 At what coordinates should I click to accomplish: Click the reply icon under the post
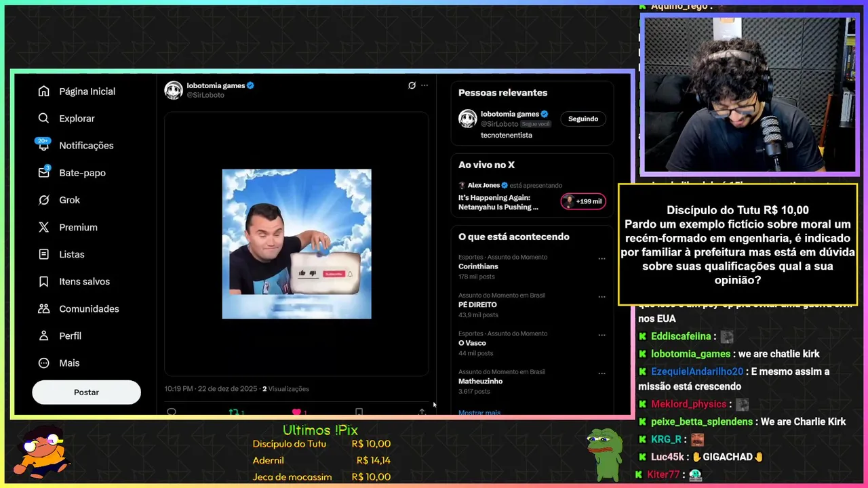pos(172,411)
